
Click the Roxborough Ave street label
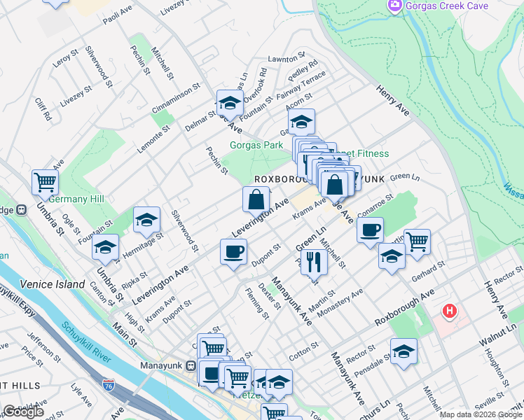[x=404, y=307]
